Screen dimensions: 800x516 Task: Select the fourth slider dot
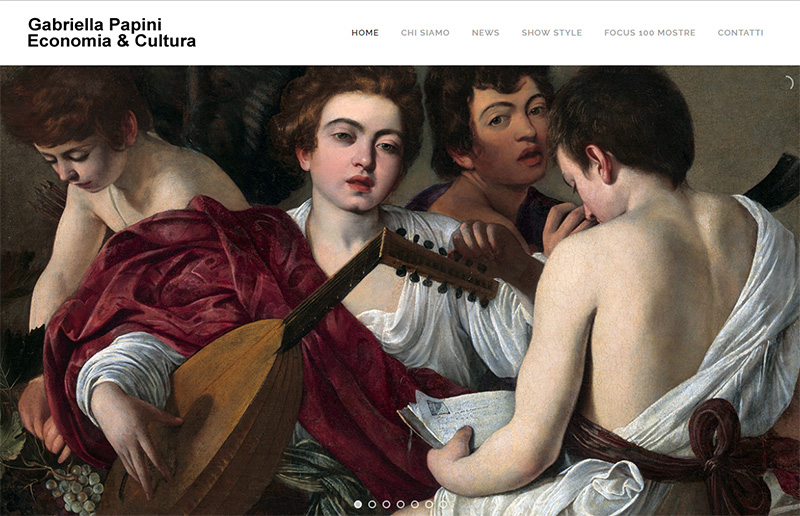[401, 504]
